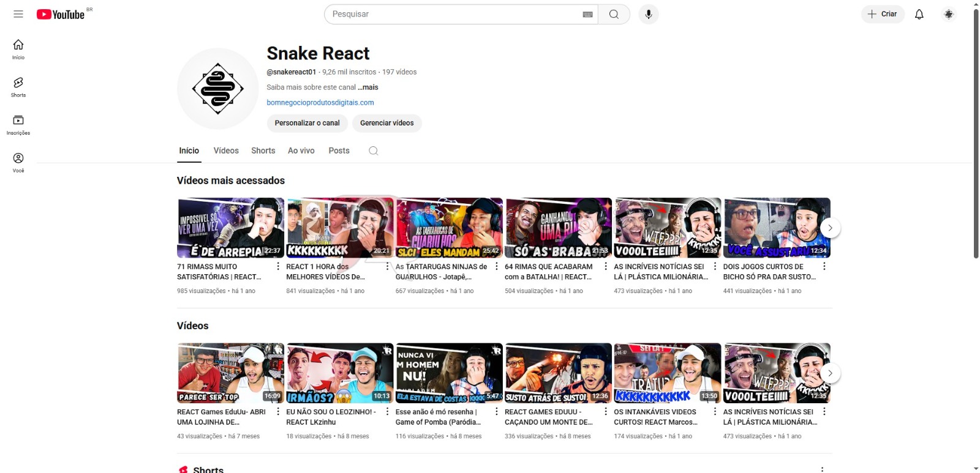Image resolution: width=980 pixels, height=473 pixels.
Task: Open options for Esse anão é mó resenha video
Action: tap(496, 412)
